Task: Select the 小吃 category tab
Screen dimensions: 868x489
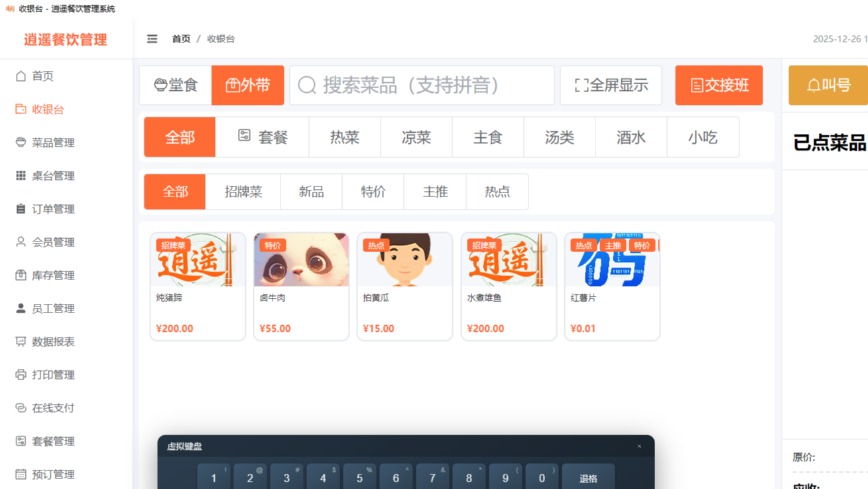Action: pos(703,137)
